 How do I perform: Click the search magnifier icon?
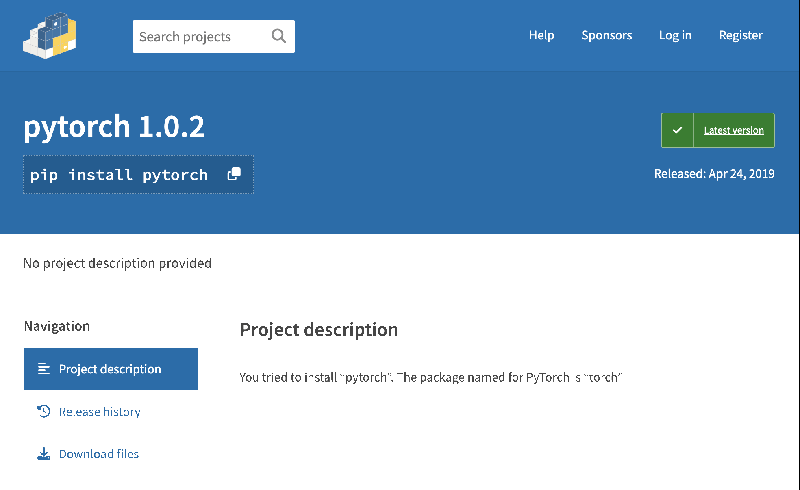(279, 36)
